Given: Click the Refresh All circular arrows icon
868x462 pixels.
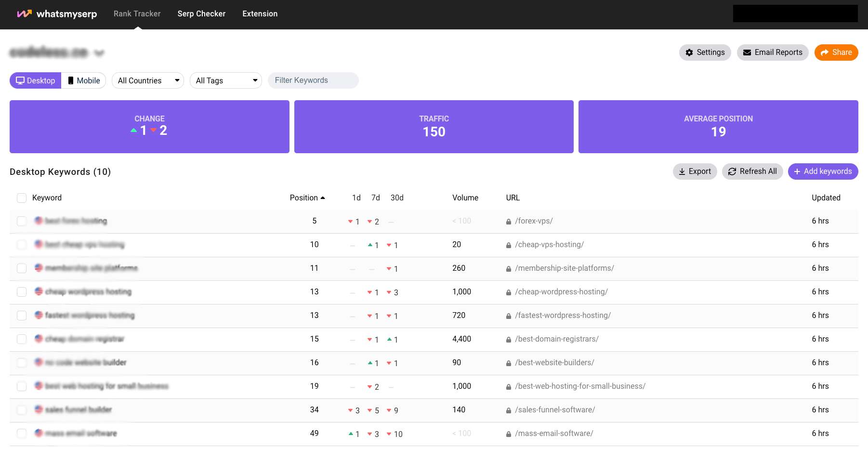Looking at the screenshot, I should pyautogui.click(x=732, y=171).
